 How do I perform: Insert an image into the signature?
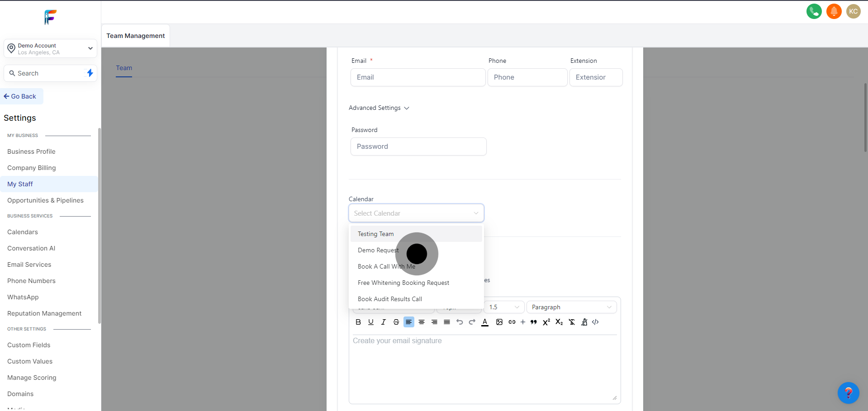pos(499,322)
